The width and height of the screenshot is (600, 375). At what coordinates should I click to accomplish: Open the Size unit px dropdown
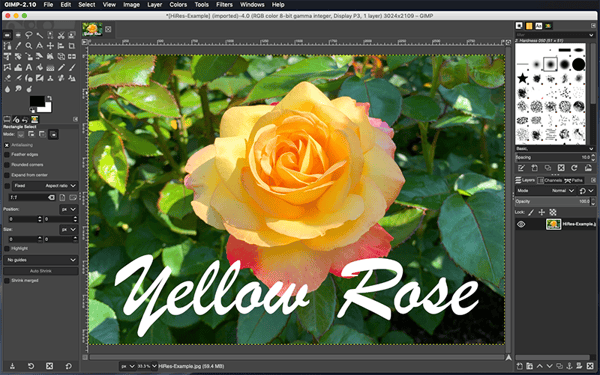(x=69, y=230)
